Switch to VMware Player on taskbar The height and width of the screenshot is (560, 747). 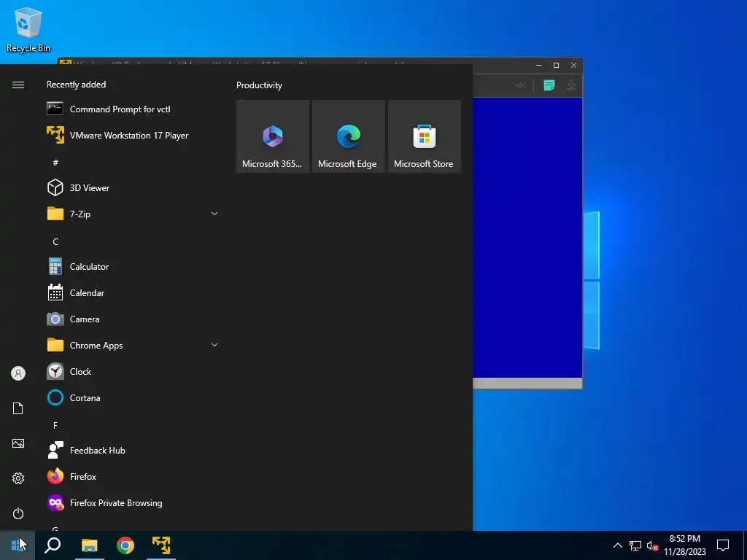[161, 545]
